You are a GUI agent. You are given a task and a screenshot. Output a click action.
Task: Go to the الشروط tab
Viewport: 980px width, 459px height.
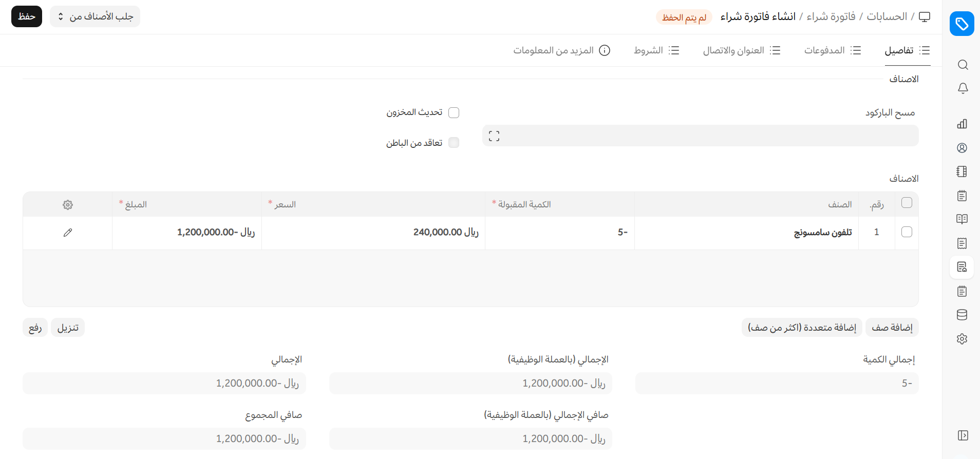656,50
